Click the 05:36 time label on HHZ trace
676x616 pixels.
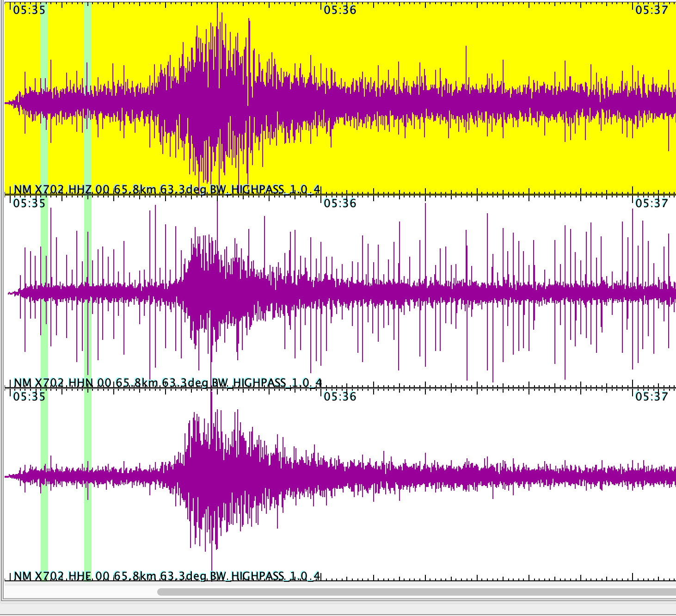(340, 10)
